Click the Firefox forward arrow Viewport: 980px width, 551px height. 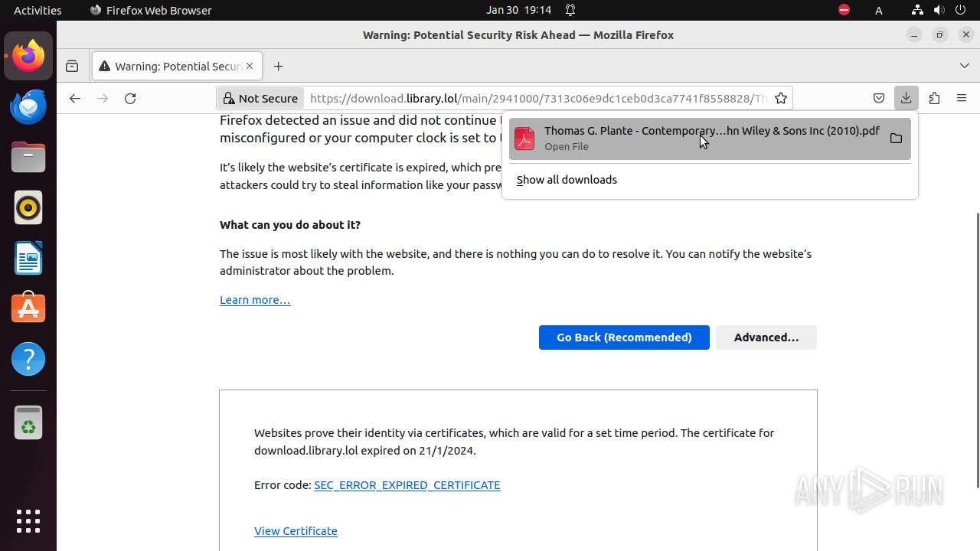[x=103, y=98]
